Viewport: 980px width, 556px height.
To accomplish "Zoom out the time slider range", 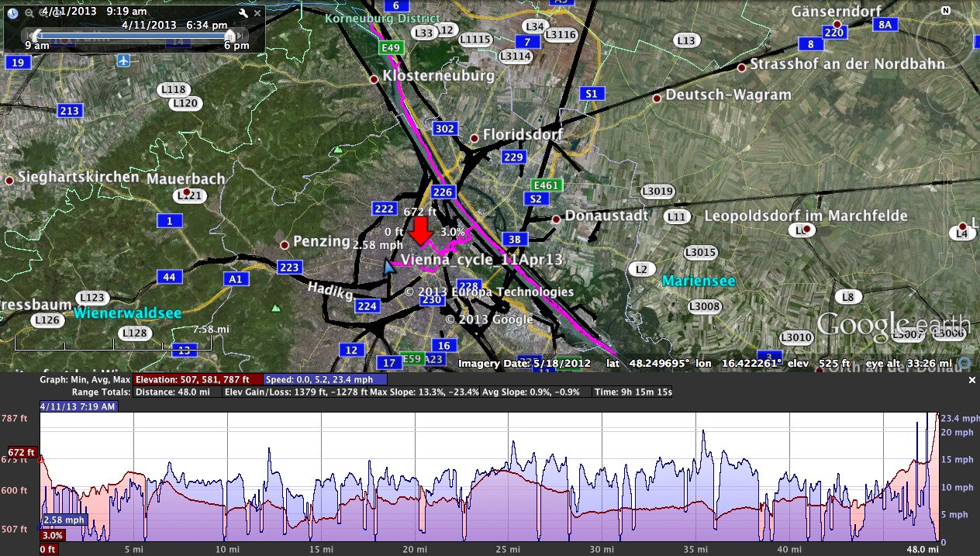I will click(x=29, y=12).
